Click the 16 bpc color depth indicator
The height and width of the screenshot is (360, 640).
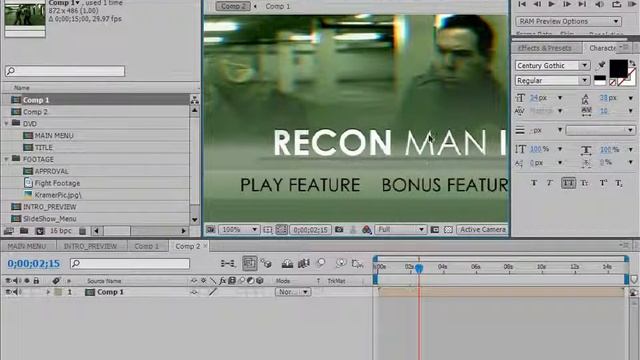click(60, 231)
